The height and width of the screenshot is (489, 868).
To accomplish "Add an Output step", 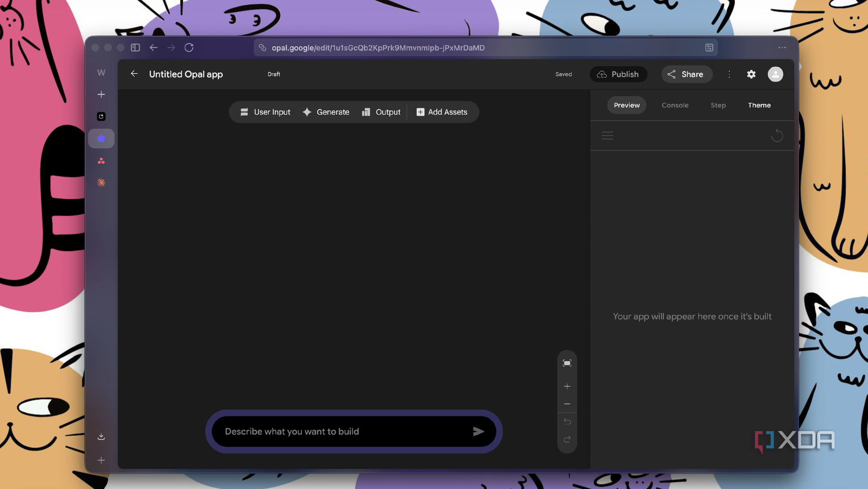I will 381,112.
